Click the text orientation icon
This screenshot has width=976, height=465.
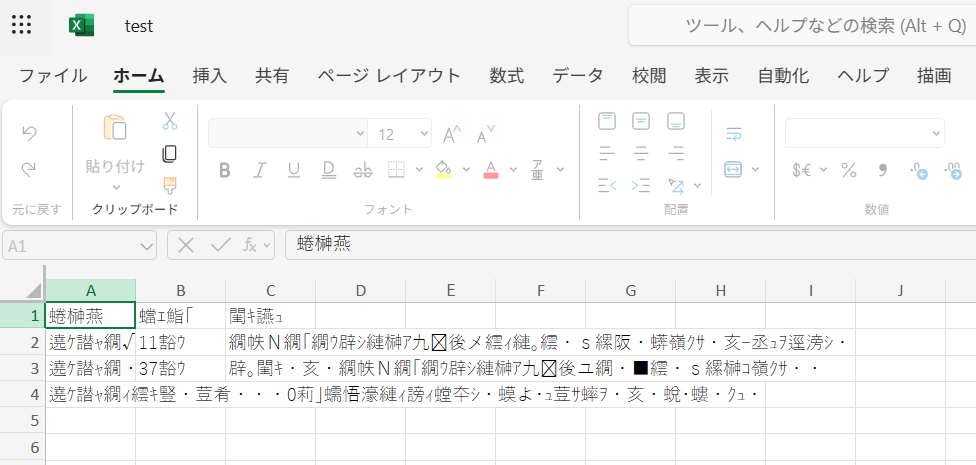(x=676, y=185)
